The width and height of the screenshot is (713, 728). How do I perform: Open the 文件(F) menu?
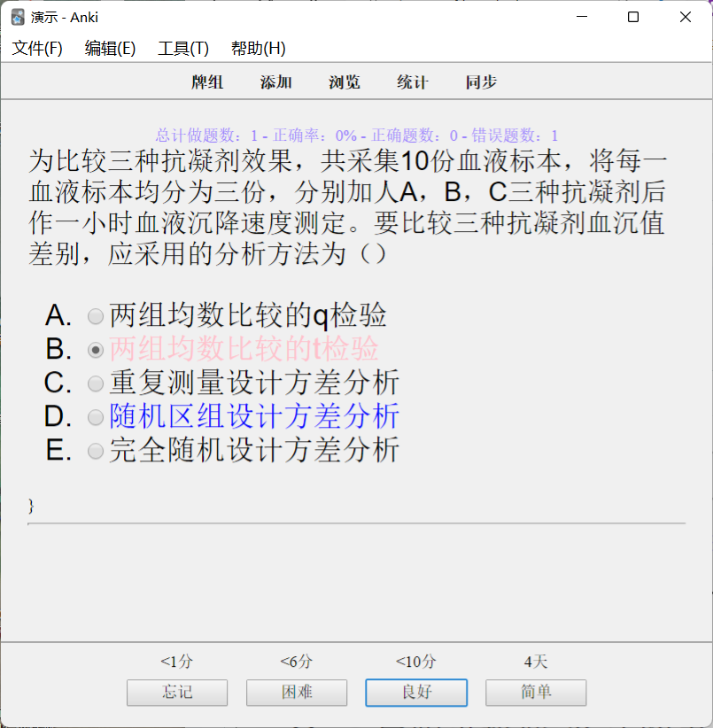37,49
